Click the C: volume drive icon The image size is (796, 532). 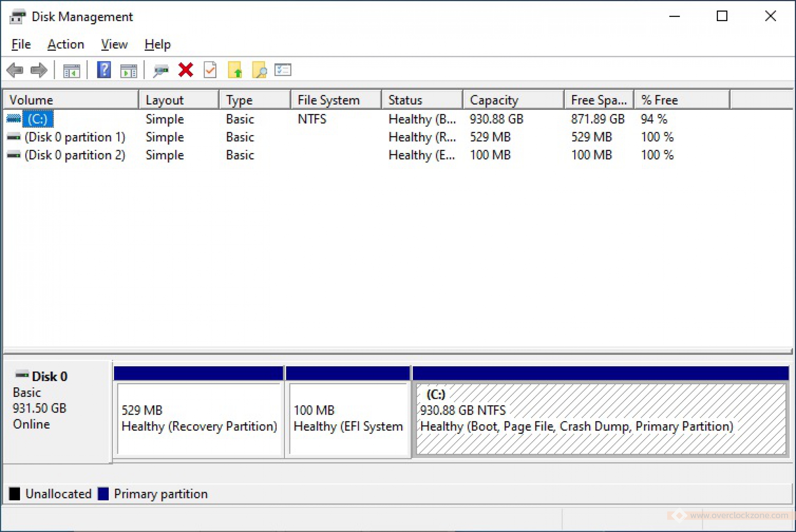(x=13, y=119)
